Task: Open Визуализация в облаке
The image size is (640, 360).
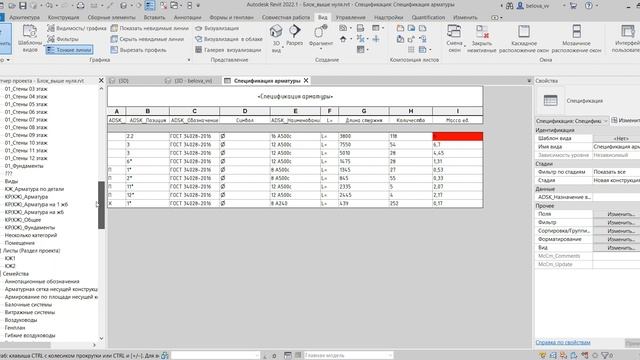Action: point(229,39)
